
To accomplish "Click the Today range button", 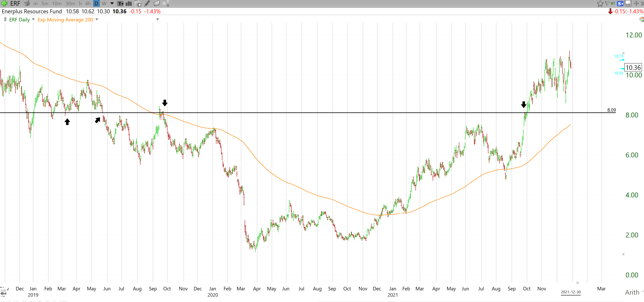I will (x=63, y=301).
